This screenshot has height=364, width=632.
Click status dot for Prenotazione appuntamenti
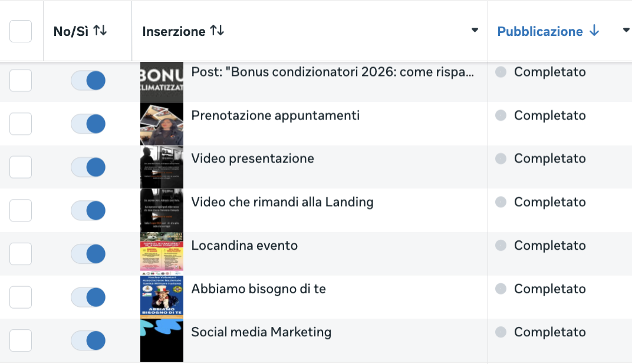click(501, 115)
